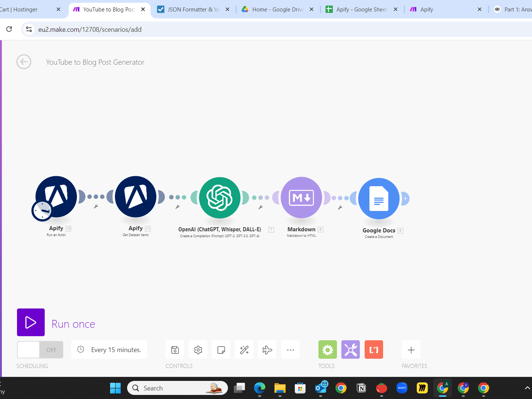Show hidden system tray icons
Screen dimensions: 532x399
coord(527,388)
